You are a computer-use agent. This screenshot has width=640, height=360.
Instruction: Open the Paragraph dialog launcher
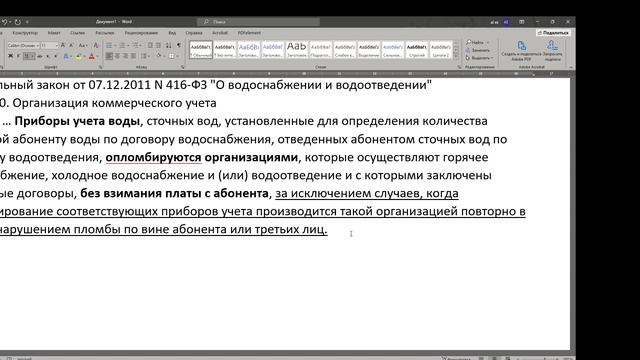pyautogui.click(x=182, y=67)
